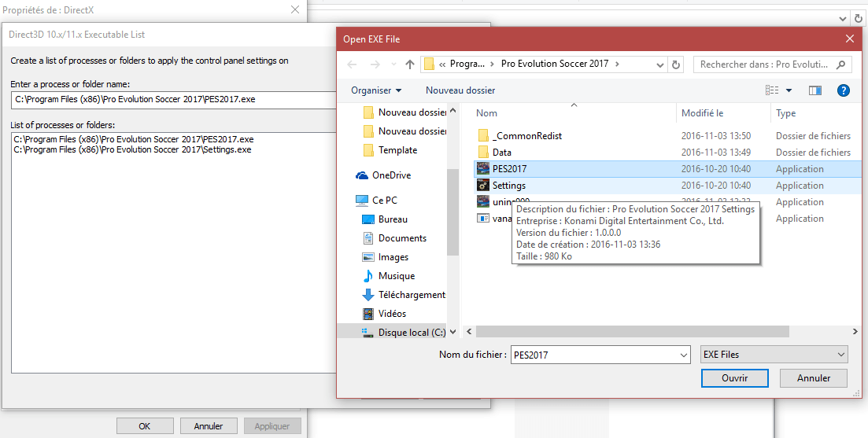Screen dimensions: 868x438
Task: Close the Propriétés de : DirectX window
Action: (295, 9)
